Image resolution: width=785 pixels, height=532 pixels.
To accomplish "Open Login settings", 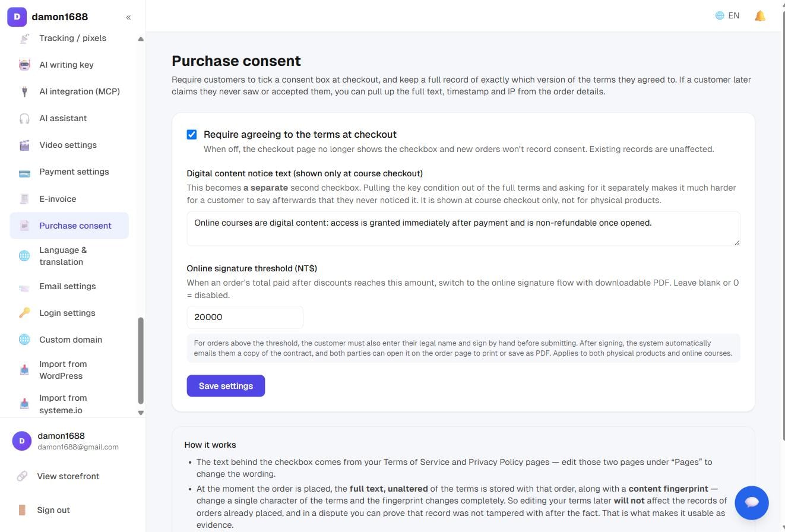I will click(69, 313).
